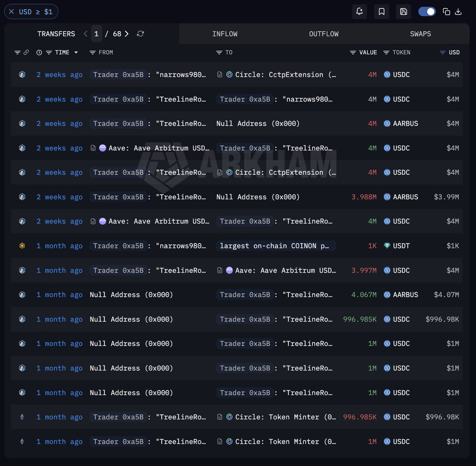
Task: Open the TIME sort dropdown arrow
Action: tap(76, 52)
